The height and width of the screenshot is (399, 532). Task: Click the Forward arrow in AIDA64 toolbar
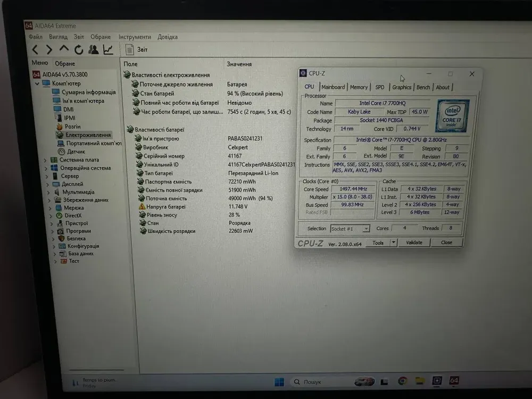49,50
